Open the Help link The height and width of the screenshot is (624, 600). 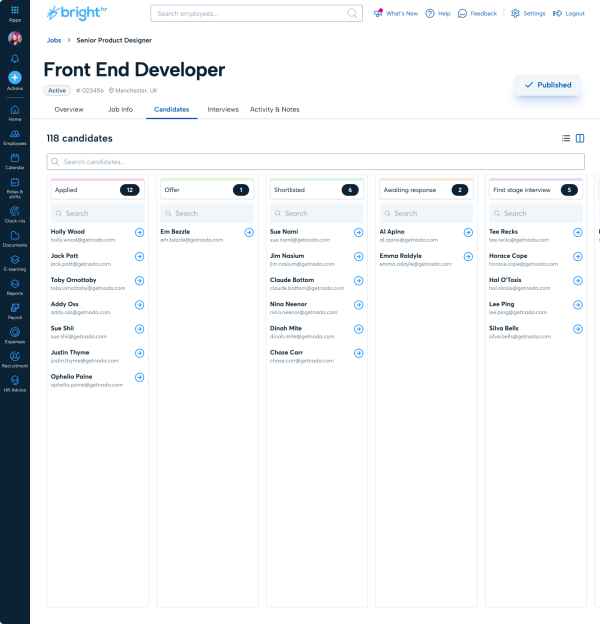438,13
